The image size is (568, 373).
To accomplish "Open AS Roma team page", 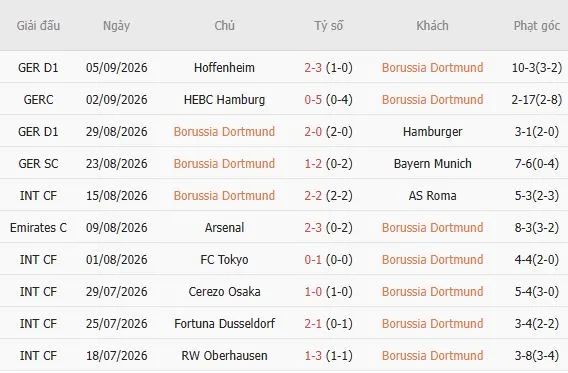I will coord(433,196).
